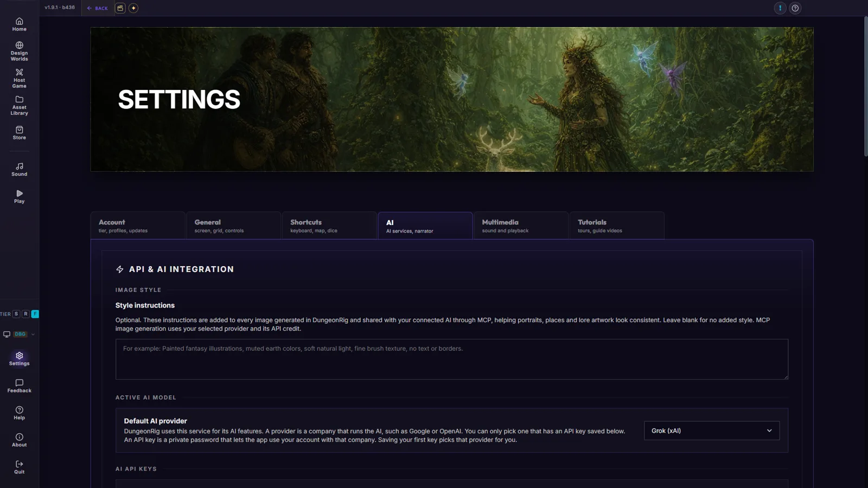Click version text "v1.9.1 · b436"

click(60, 8)
